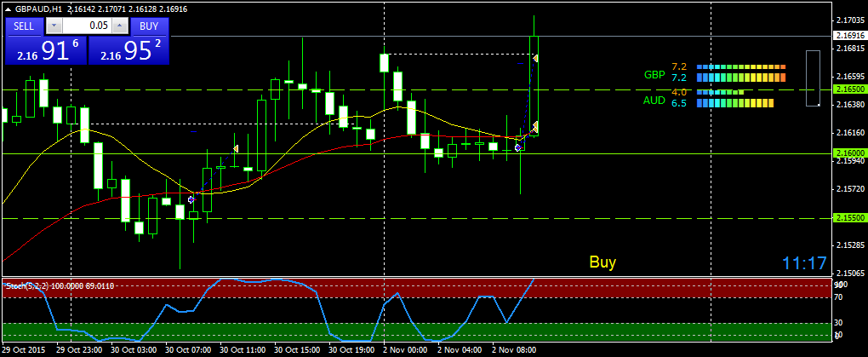
Task: Click the 2.16160 price axis label
Action: [851, 132]
